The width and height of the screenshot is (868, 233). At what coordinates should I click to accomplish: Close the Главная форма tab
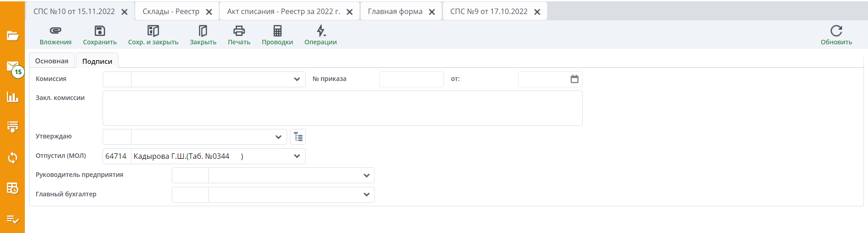pyautogui.click(x=432, y=12)
